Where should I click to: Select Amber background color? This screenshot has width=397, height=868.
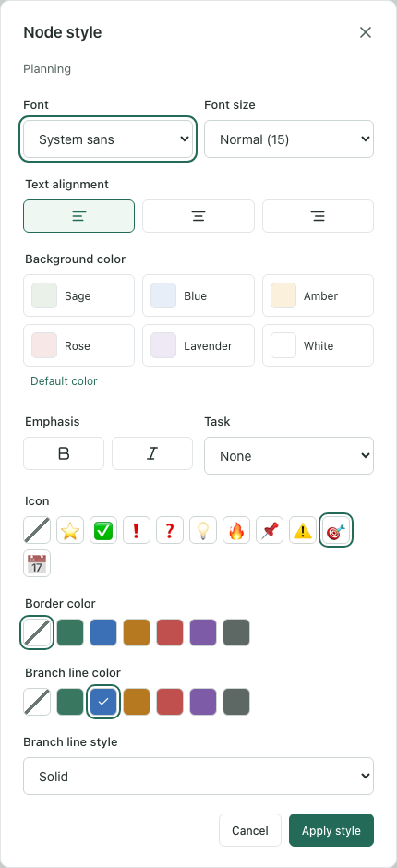click(x=318, y=295)
